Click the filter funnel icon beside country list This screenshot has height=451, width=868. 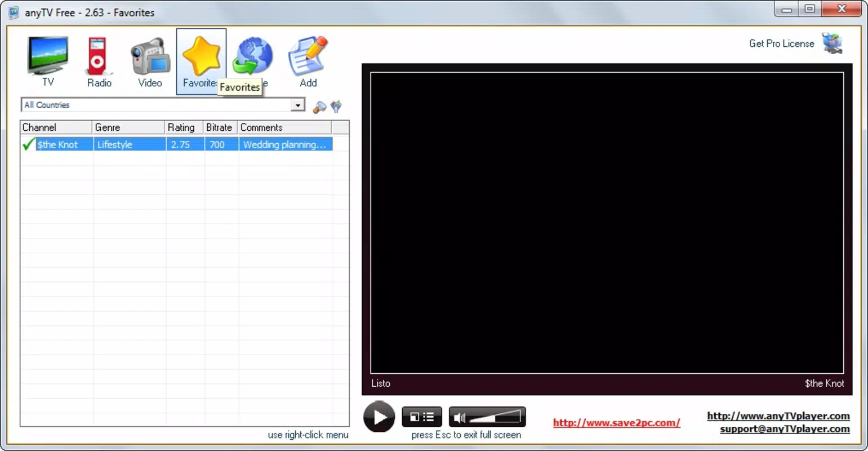(x=336, y=106)
